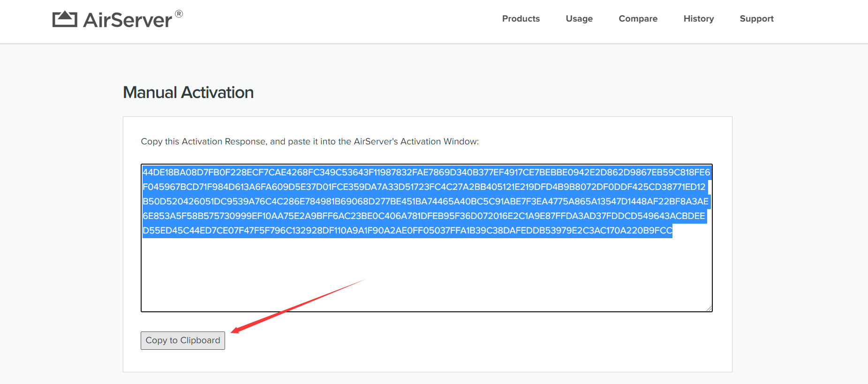Click the AirServer brand name text
This screenshot has height=384, width=868.
coord(128,20)
